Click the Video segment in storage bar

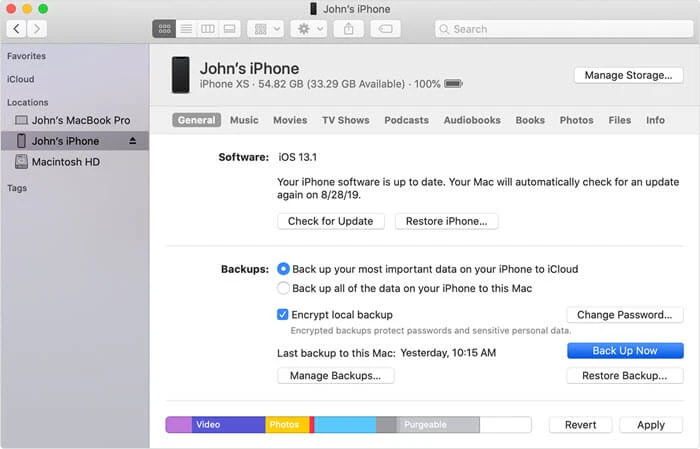[x=228, y=425]
